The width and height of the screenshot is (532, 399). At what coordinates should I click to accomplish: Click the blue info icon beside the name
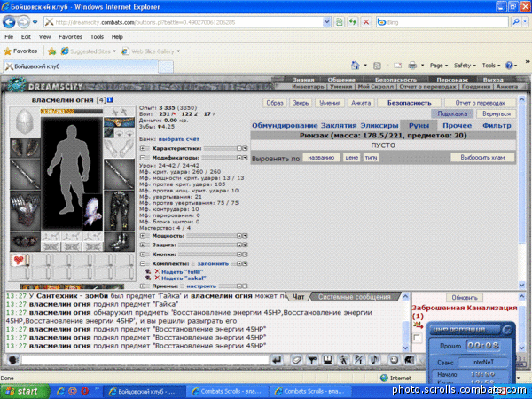point(110,99)
